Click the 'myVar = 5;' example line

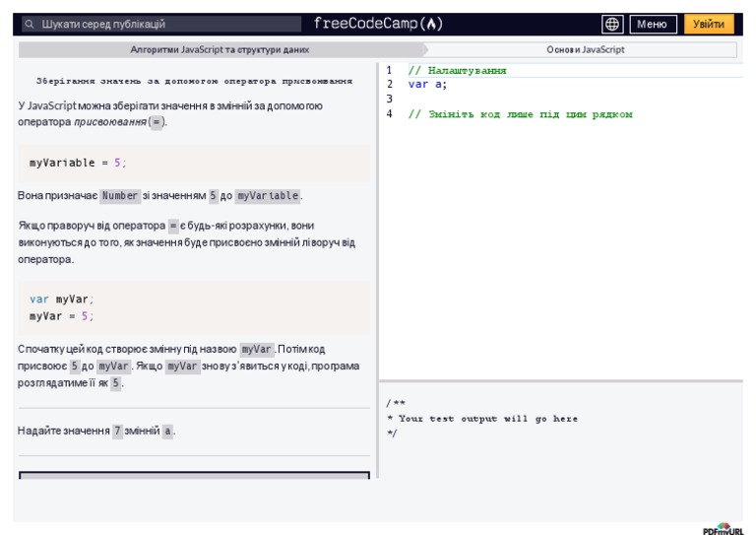(x=61, y=316)
